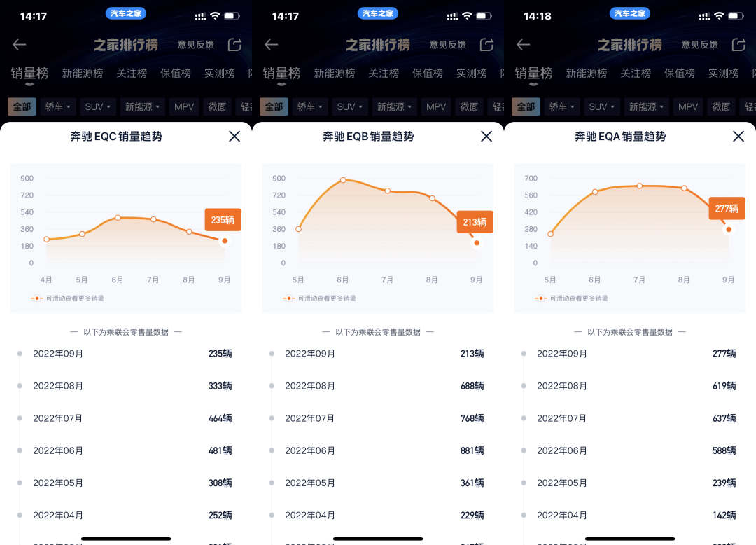Tap Wi-Fi icon at 14:18 status bar
This screenshot has width=756, height=545.
[719, 16]
